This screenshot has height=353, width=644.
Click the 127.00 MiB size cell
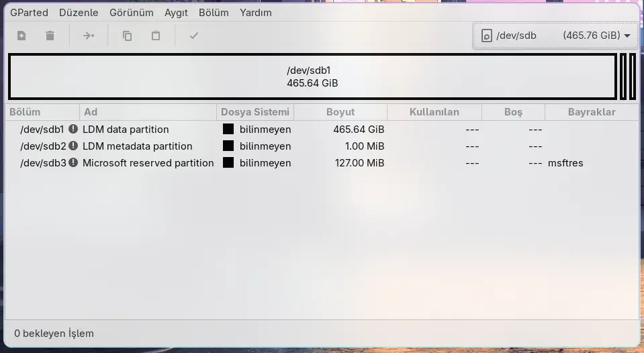tap(359, 163)
